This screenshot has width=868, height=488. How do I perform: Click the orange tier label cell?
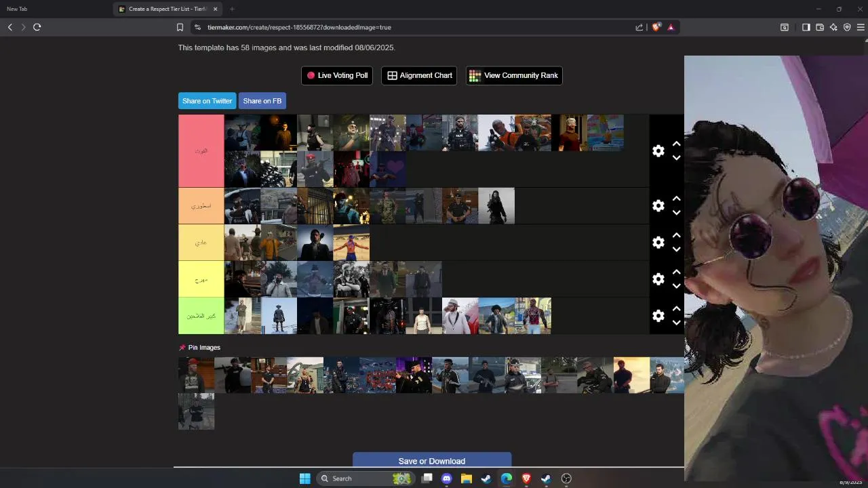point(201,205)
